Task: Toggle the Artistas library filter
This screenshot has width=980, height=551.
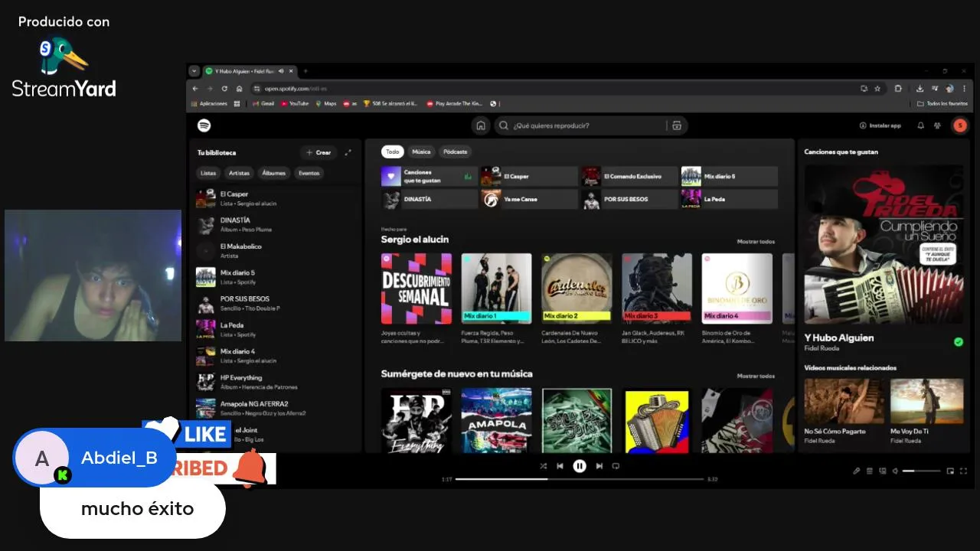Action: pos(239,173)
